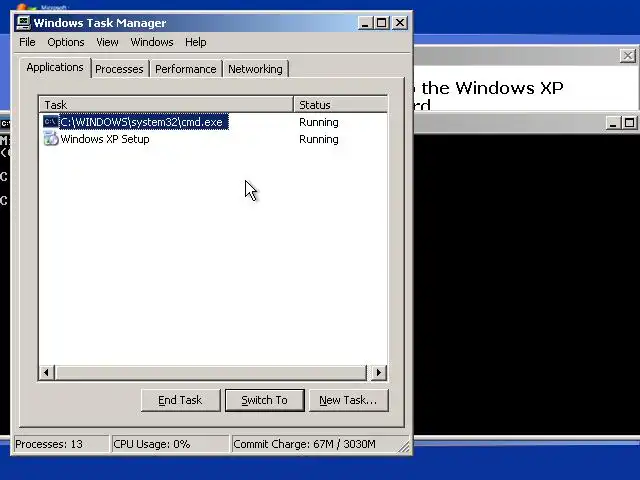Open the Options menu

point(66,42)
